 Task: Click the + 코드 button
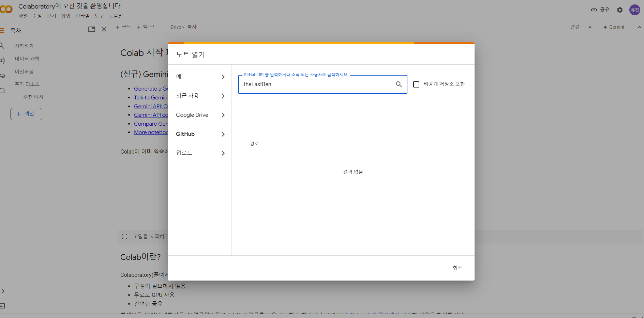click(x=123, y=27)
